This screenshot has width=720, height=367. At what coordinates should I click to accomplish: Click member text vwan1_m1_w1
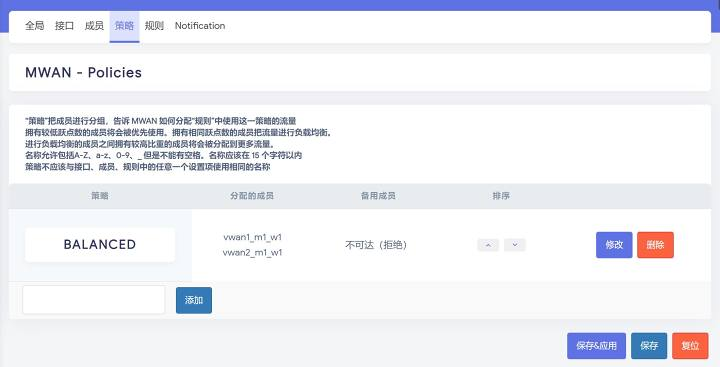point(253,237)
